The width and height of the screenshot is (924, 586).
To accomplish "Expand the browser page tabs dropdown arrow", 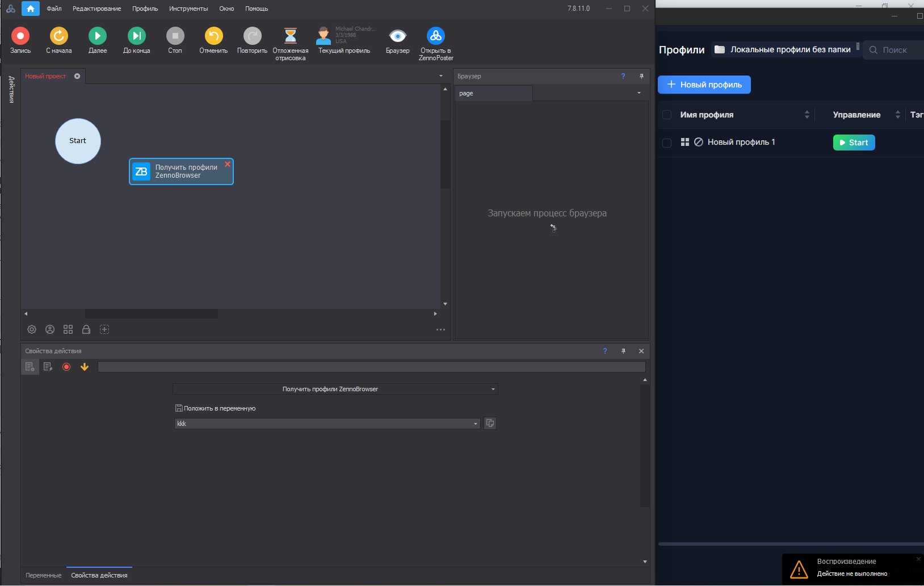I will [x=639, y=93].
